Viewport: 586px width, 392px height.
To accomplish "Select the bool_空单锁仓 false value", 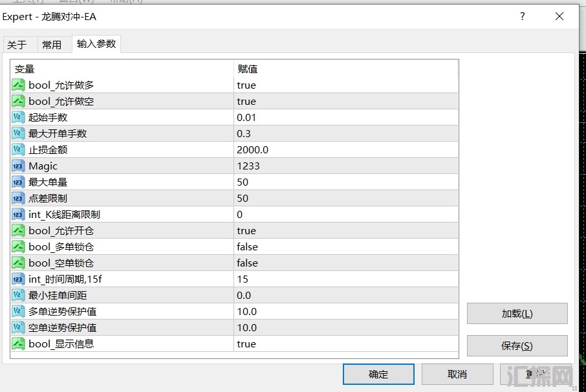I will tap(247, 263).
